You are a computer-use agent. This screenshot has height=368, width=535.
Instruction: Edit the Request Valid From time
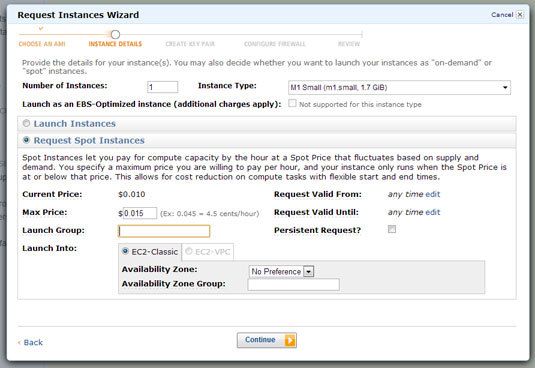(x=433, y=194)
